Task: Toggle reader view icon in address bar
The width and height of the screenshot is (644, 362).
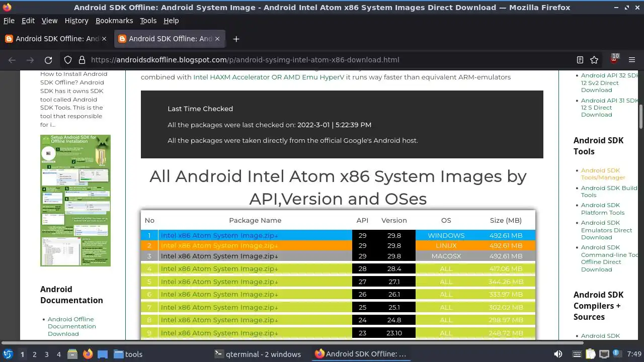Action: click(x=580, y=60)
